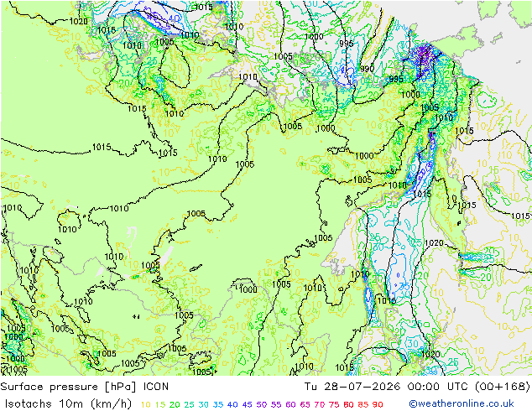This screenshot has height=411, width=532.
Task: Click the 55 value in isotach legend
Action: pyautogui.click(x=276, y=404)
